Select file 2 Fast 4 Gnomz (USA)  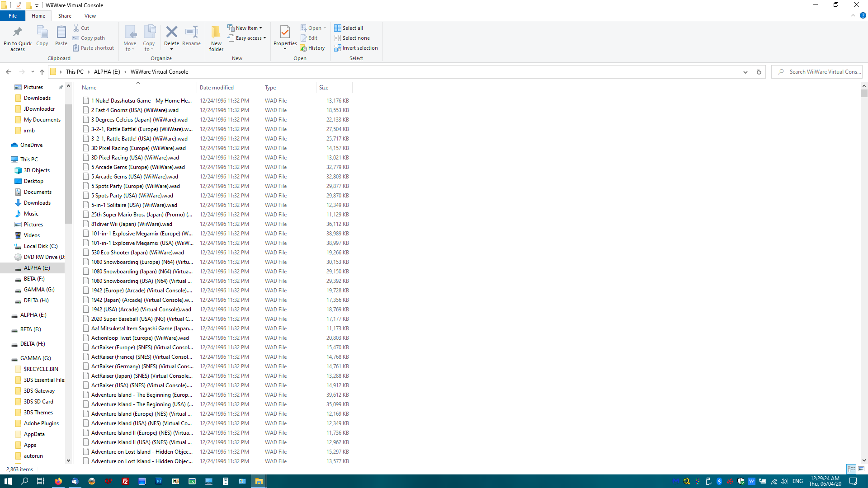click(135, 110)
